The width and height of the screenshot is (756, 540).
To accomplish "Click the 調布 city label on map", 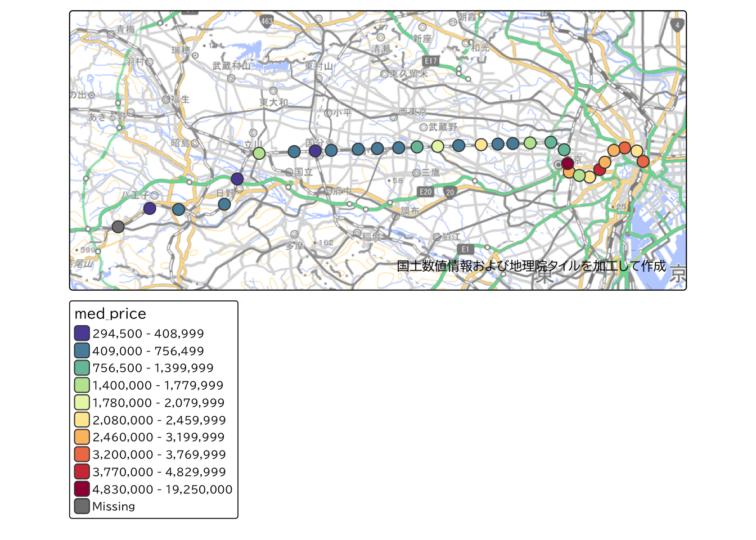I will pyautogui.click(x=410, y=211).
